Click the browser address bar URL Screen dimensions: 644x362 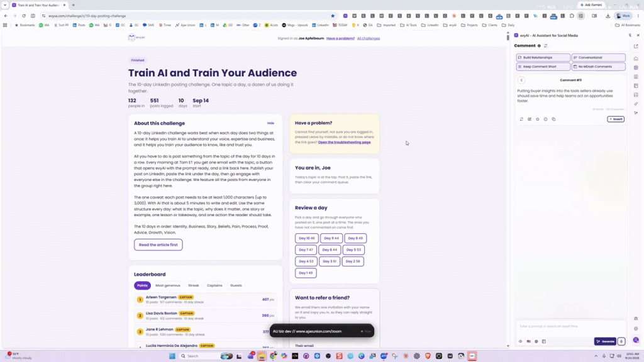coord(87,16)
